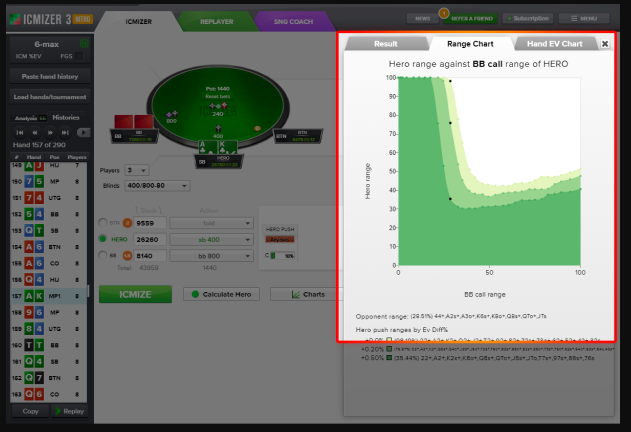Click the Hand column header

[34, 157]
